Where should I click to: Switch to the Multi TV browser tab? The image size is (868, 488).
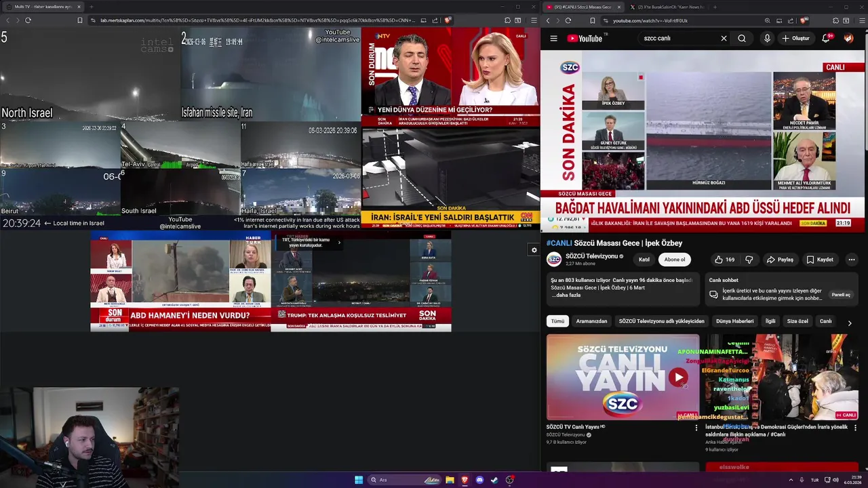[x=43, y=7]
